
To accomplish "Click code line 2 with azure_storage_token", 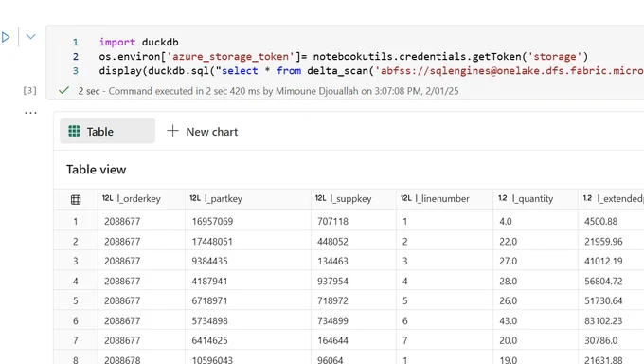I will click(344, 56).
